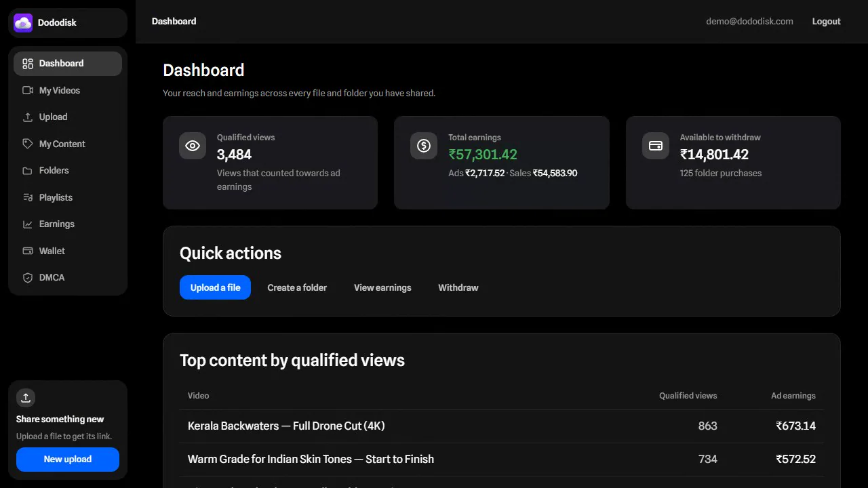Image resolution: width=868 pixels, height=488 pixels.
Task: Click the Wallet icon in sidebar
Action: (x=28, y=251)
